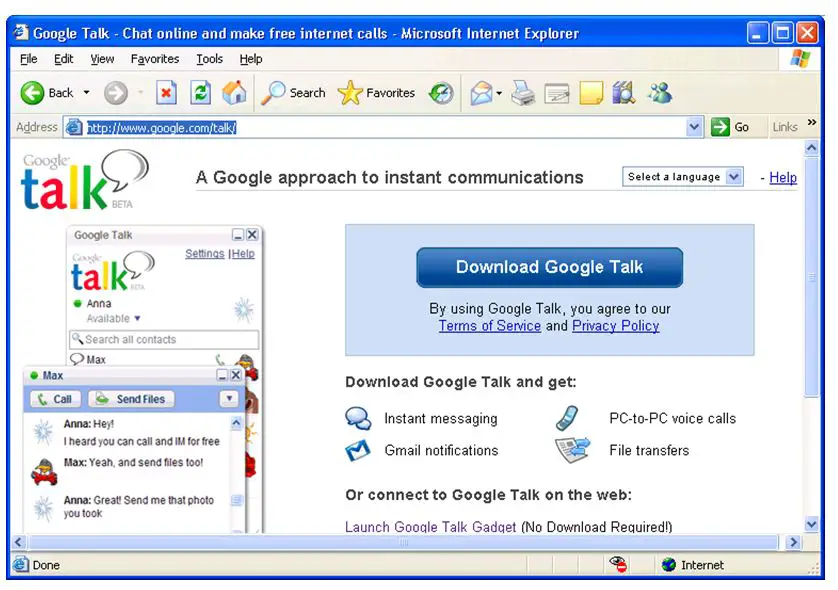Click the IE page icon in title bar

pos(21,33)
